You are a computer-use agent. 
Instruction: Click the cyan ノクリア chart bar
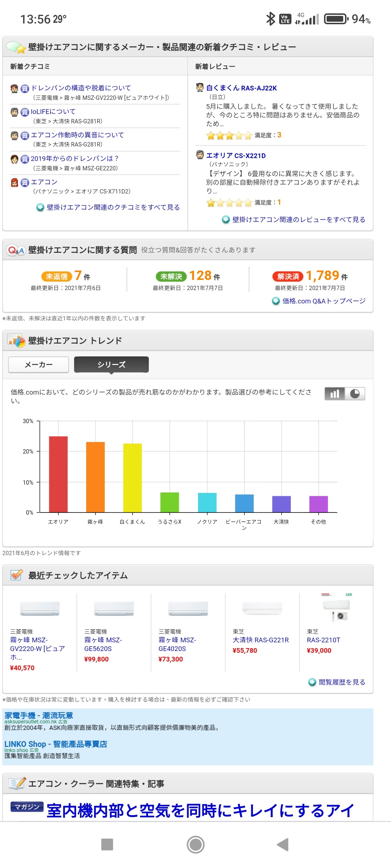[x=207, y=503]
